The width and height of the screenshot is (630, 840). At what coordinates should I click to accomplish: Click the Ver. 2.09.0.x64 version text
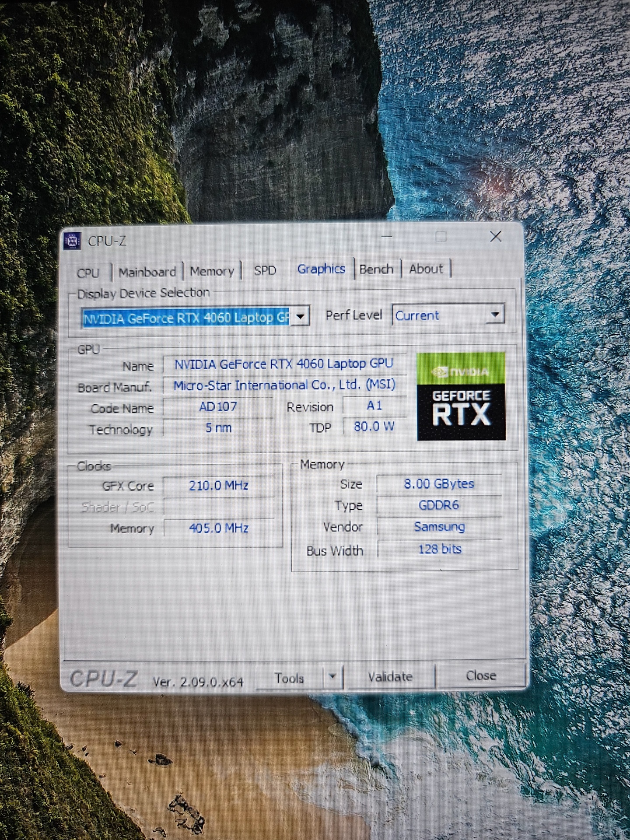click(198, 682)
